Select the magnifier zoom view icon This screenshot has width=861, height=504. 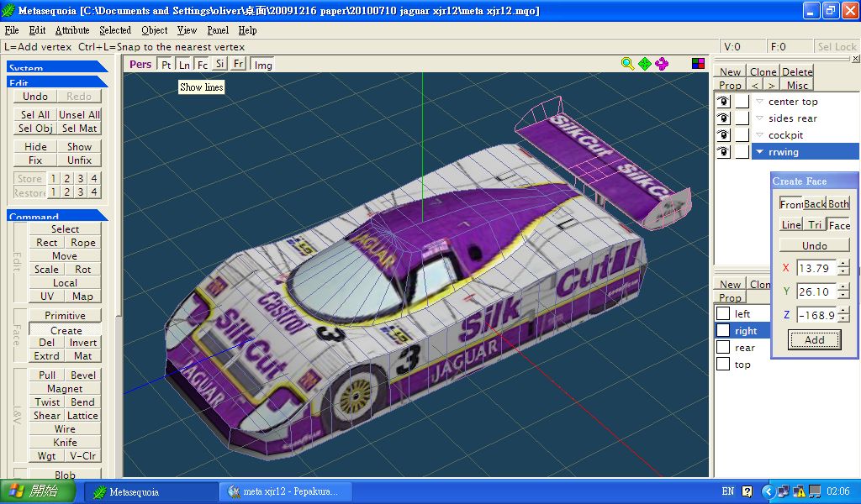point(627,64)
